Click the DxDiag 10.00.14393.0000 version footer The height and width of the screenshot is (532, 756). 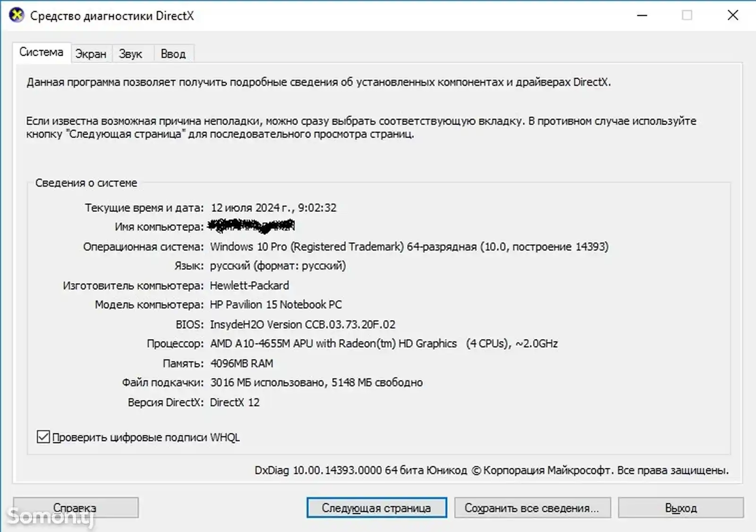pos(492,470)
